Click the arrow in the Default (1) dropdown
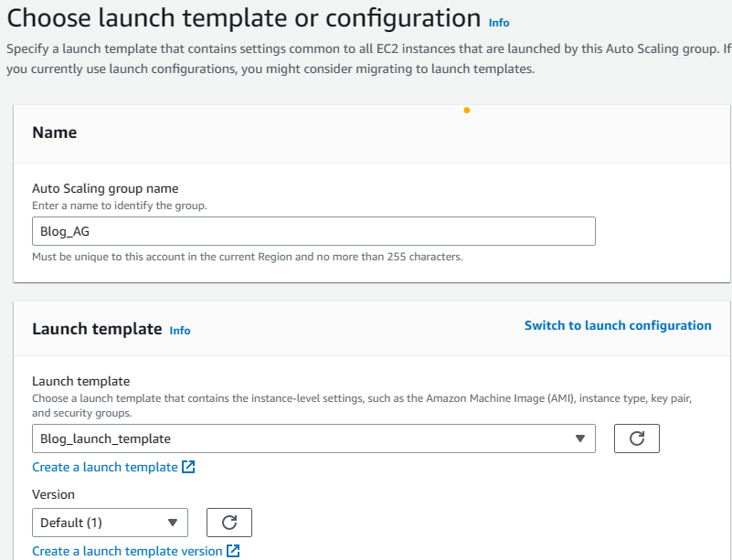Image resolution: width=732 pixels, height=560 pixels. (172, 523)
